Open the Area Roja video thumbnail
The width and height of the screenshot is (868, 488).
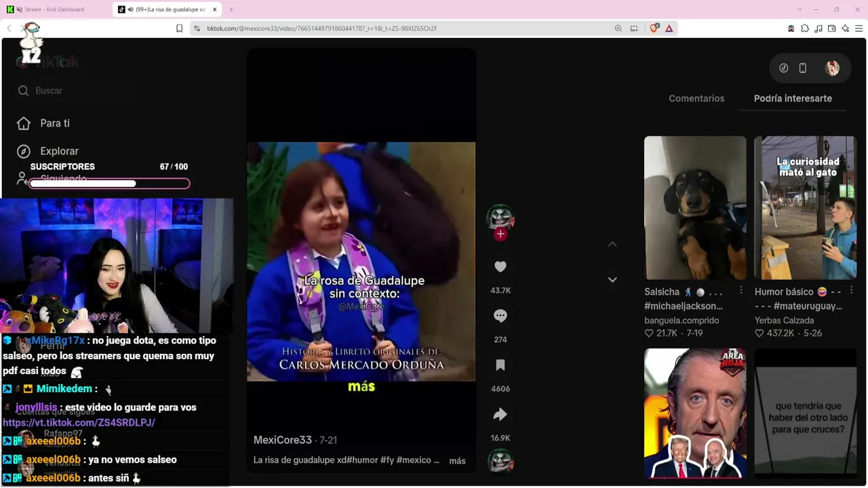coord(695,413)
